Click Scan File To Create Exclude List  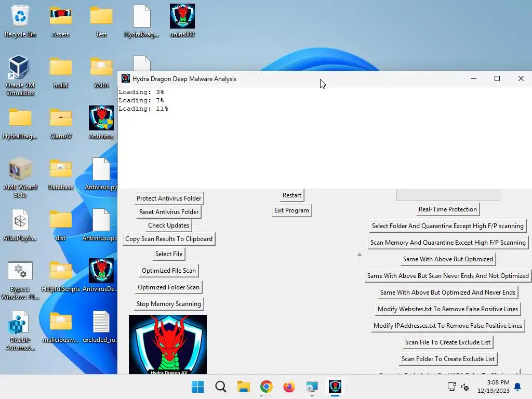(448, 342)
